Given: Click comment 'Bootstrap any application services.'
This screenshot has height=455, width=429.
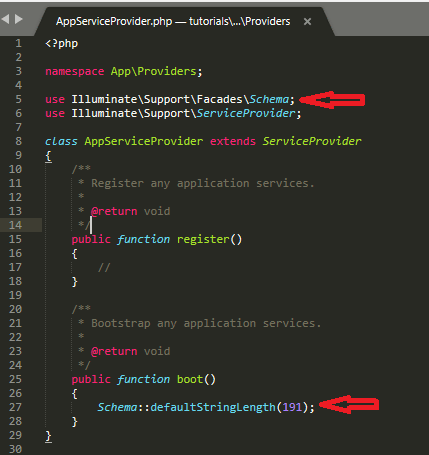Looking at the screenshot, I should (x=206, y=323).
